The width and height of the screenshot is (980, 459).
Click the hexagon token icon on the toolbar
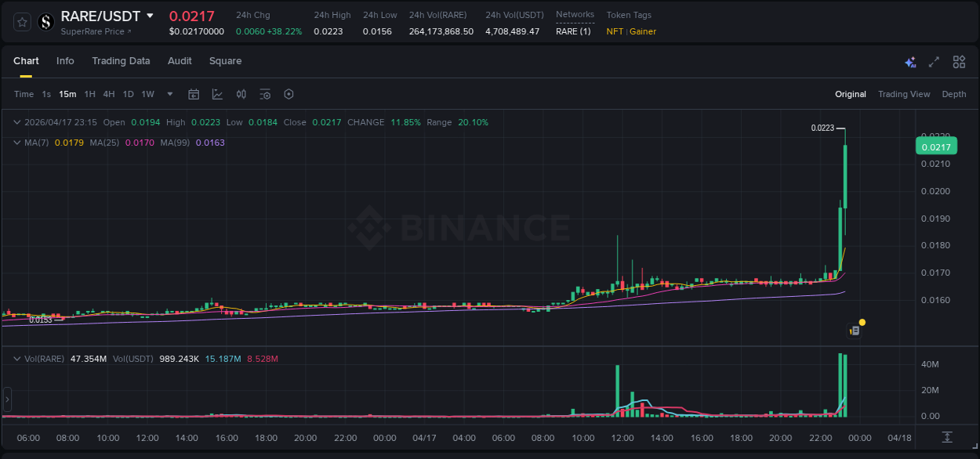point(289,93)
